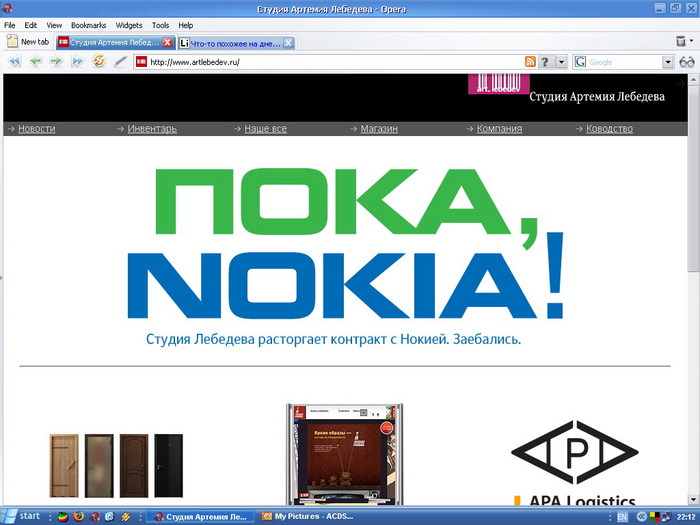Click the EN language indicator
700x525 pixels.
(622, 517)
